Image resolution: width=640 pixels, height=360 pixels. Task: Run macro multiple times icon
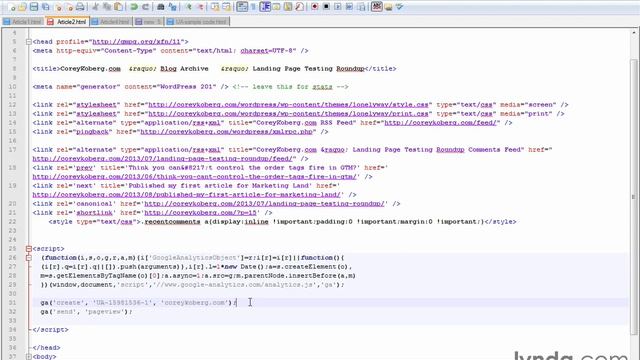coord(349,7)
